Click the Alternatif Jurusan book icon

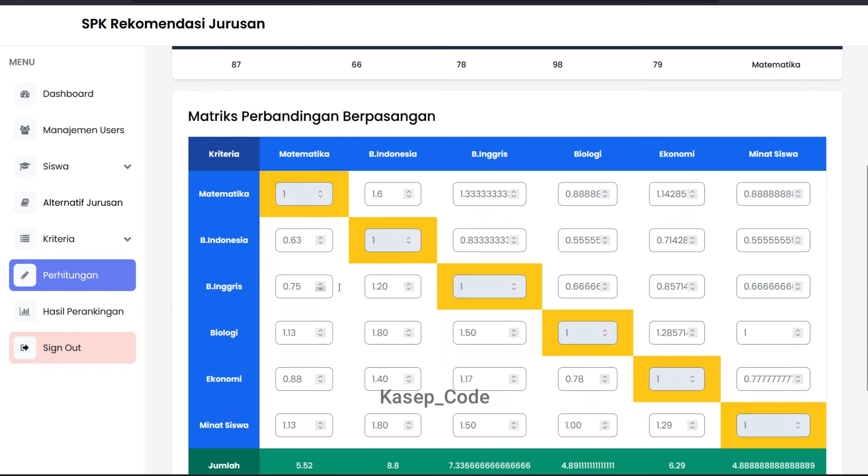(25, 202)
